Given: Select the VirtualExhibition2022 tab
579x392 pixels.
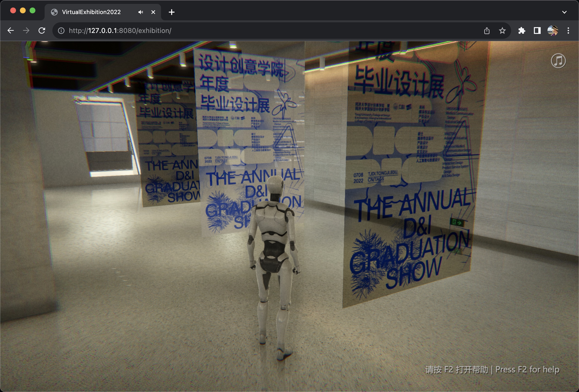Looking at the screenshot, I should [x=91, y=12].
